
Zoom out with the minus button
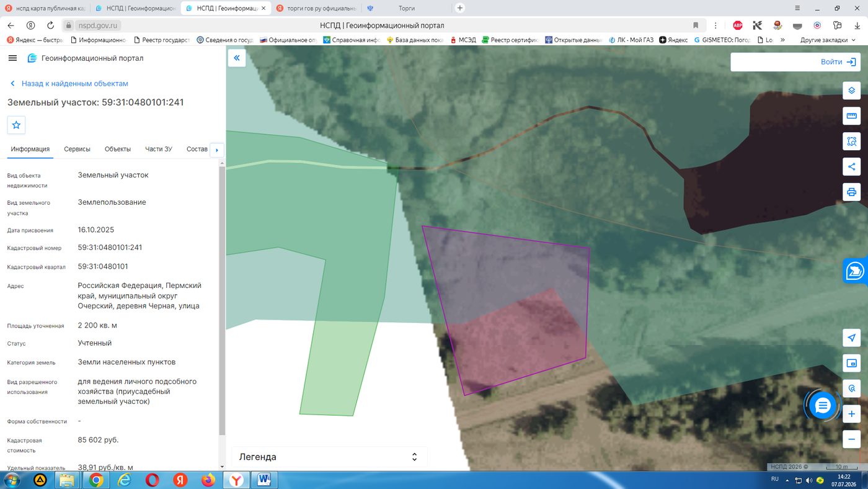pyautogui.click(x=851, y=439)
